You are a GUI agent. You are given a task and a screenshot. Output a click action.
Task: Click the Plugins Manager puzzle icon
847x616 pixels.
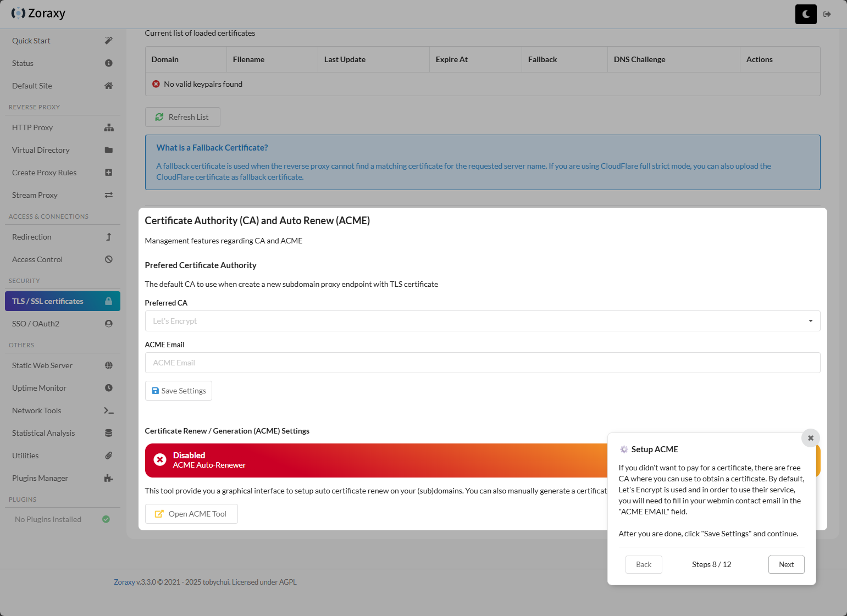pyautogui.click(x=109, y=478)
